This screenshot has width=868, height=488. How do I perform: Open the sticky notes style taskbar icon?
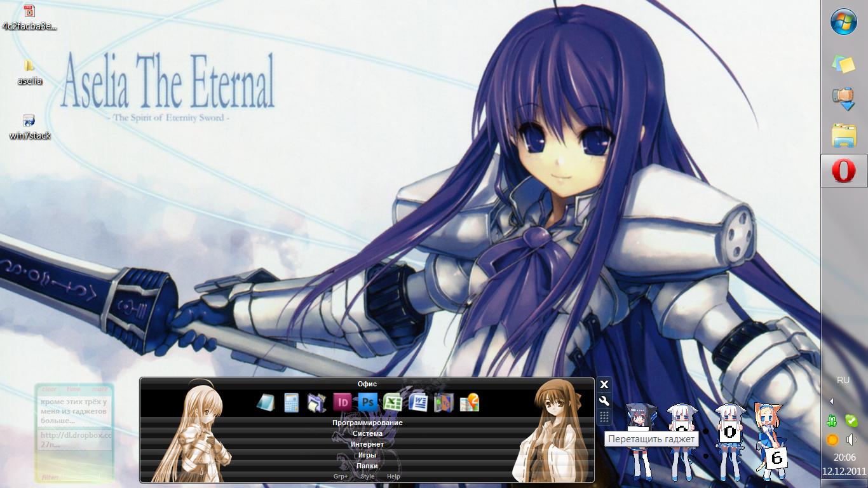pos(844,64)
